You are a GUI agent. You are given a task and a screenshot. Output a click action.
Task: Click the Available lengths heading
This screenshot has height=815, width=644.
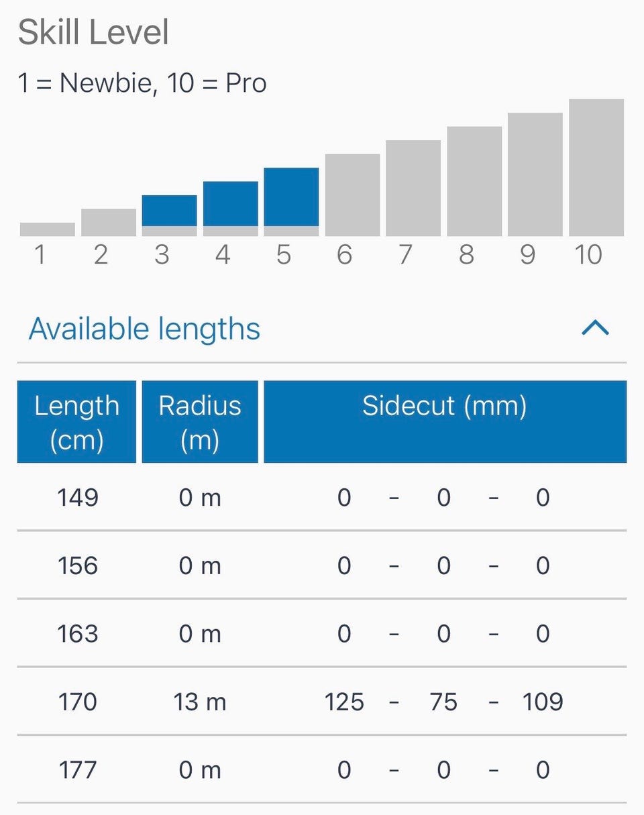tap(144, 329)
